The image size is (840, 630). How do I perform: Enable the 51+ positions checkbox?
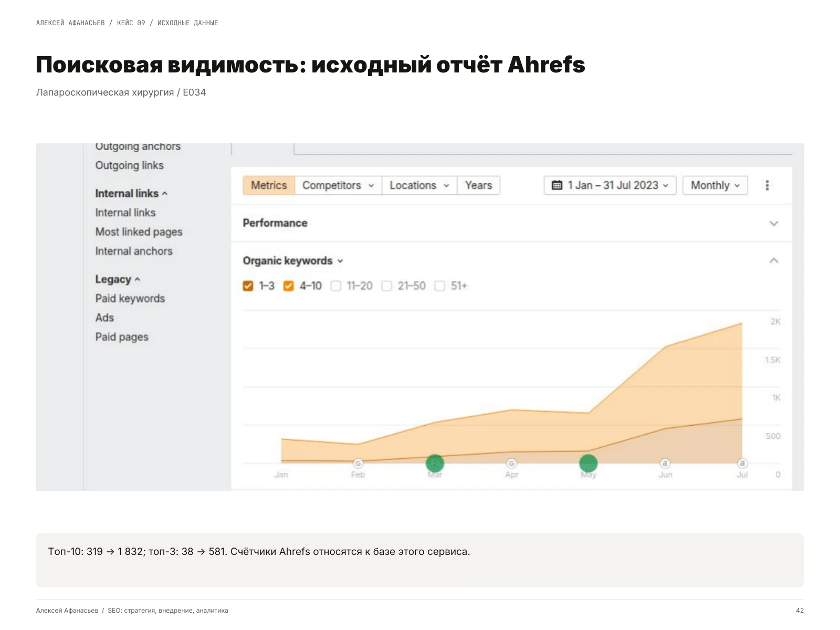[x=440, y=286]
